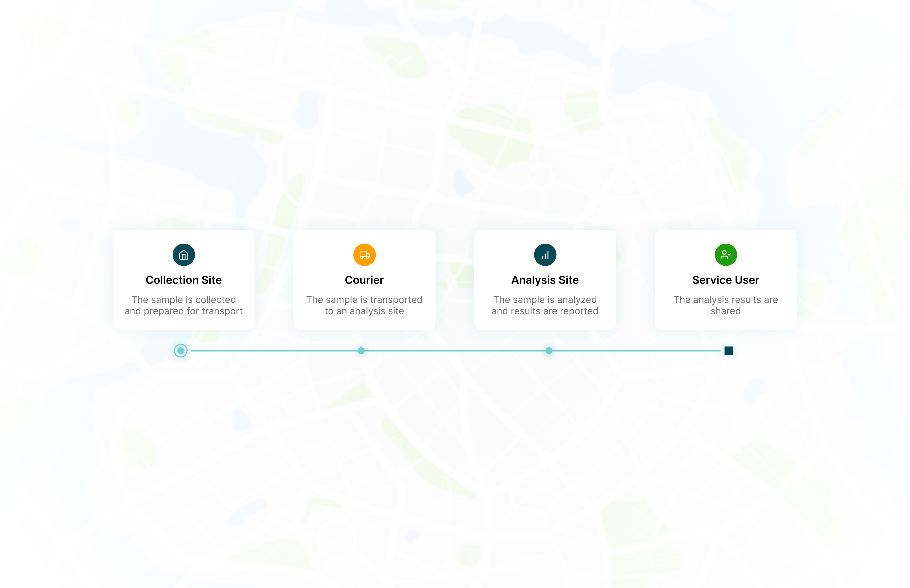
Task: Click the timeline dot below Courier card
Action: pyautogui.click(x=361, y=350)
